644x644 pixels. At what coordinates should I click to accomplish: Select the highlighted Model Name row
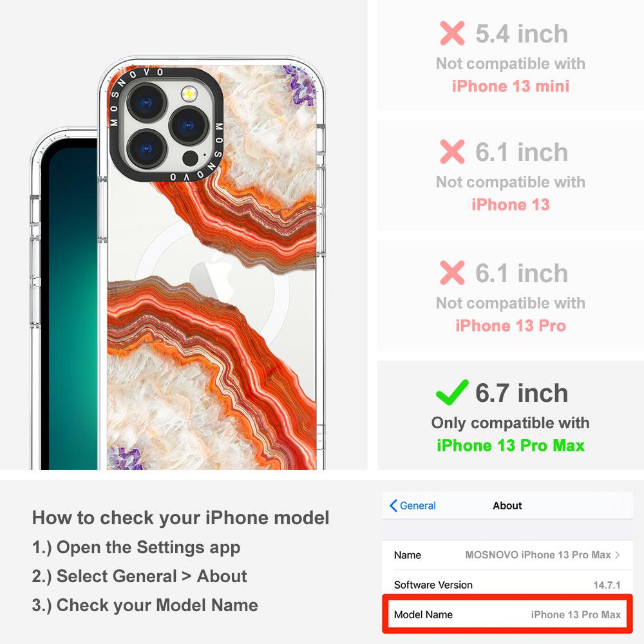tap(507, 614)
